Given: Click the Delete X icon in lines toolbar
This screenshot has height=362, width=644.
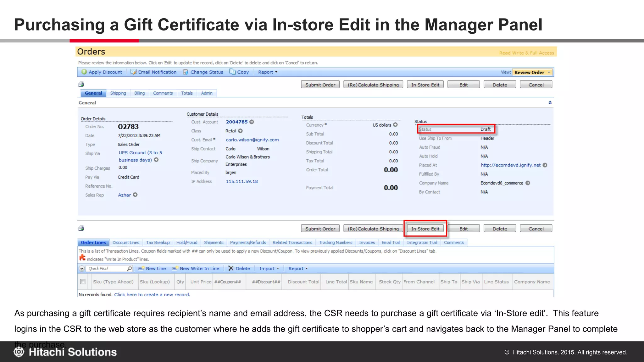Looking at the screenshot, I should tap(231, 268).
